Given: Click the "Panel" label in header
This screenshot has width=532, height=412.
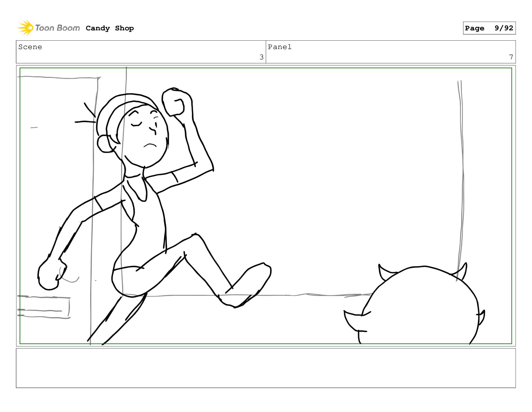Looking at the screenshot, I should click(280, 47).
